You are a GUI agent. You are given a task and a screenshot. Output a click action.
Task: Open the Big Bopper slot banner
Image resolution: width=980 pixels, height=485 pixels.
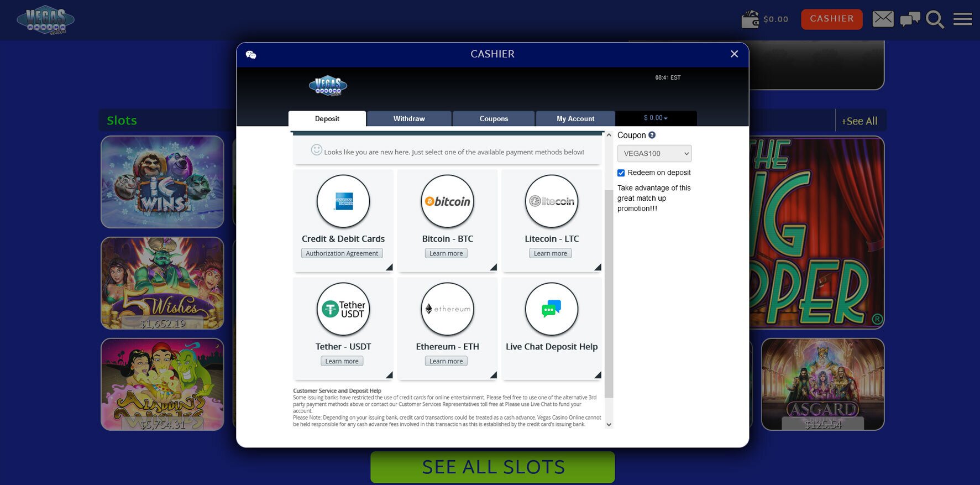pyautogui.click(x=817, y=233)
